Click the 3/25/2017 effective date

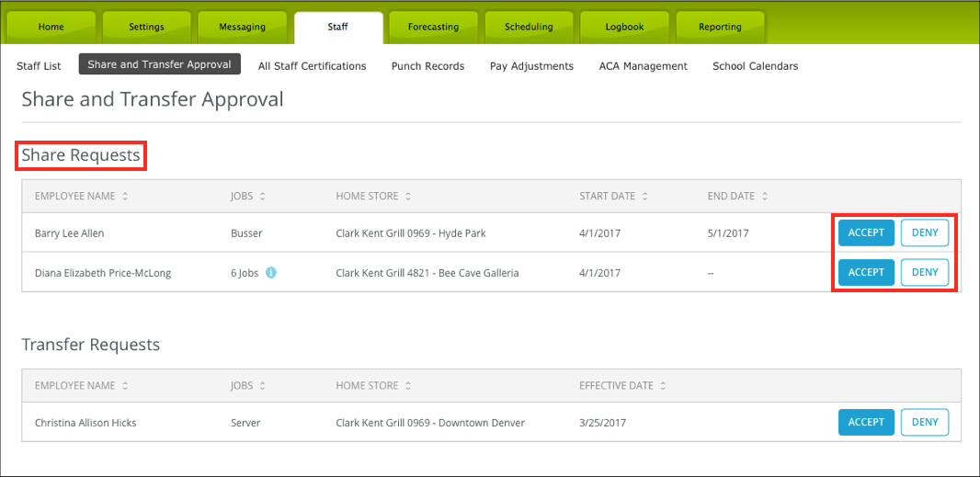pos(602,424)
